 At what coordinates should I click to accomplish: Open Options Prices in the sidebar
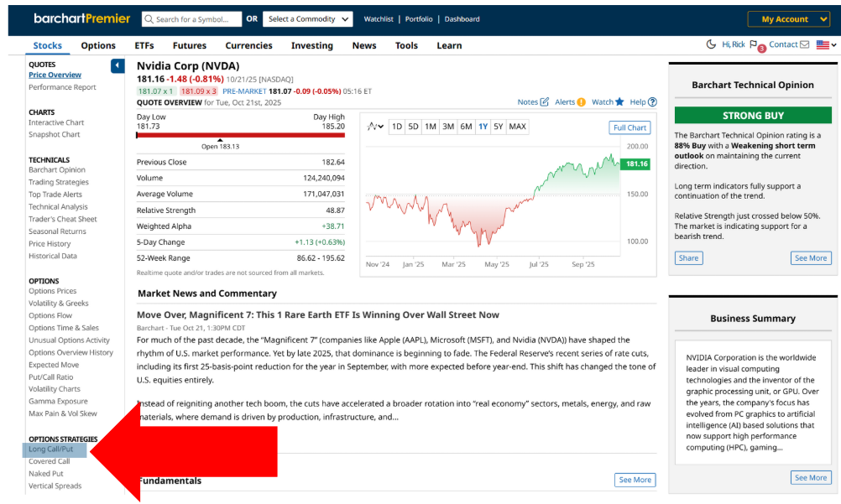[x=53, y=291]
